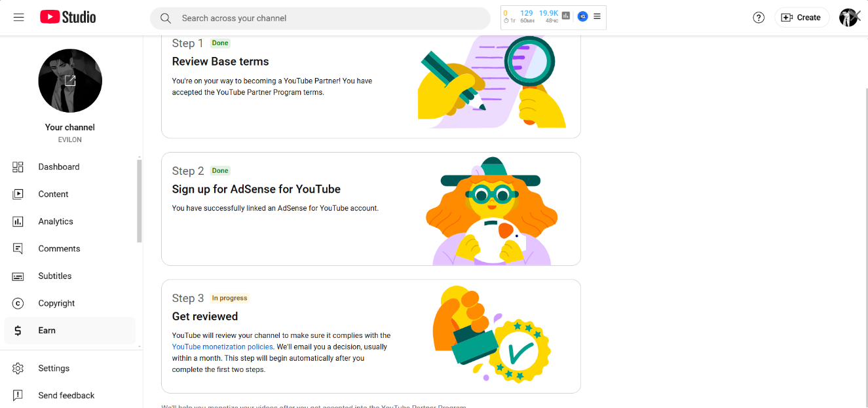The width and height of the screenshot is (868, 408).
Task: Click the Your channel label
Action: coord(70,128)
